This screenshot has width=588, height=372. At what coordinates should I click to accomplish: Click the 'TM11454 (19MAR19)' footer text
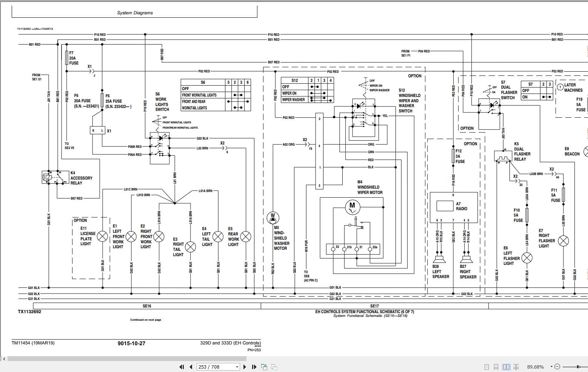pos(33,343)
